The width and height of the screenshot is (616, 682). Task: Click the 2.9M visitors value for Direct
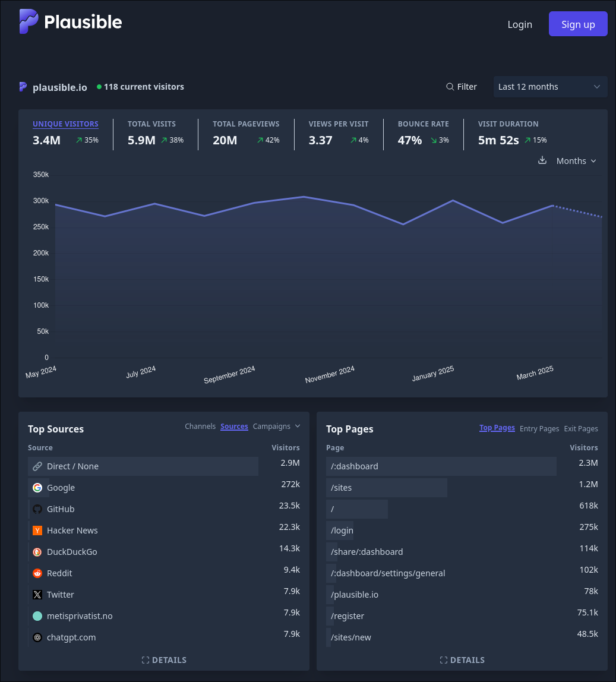tap(290, 463)
